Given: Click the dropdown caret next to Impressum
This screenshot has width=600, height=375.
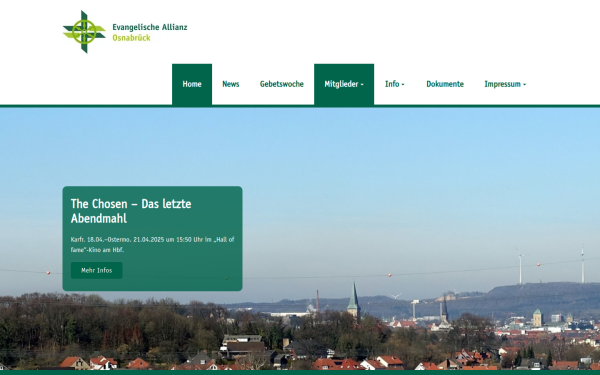Looking at the screenshot, I should pyautogui.click(x=525, y=85).
